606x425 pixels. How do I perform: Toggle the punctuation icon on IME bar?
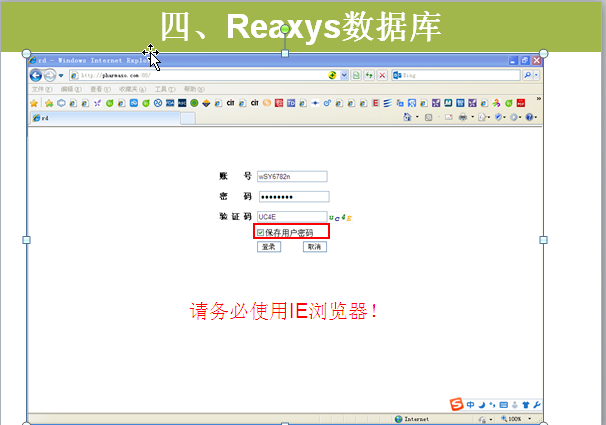click(492, 405)
